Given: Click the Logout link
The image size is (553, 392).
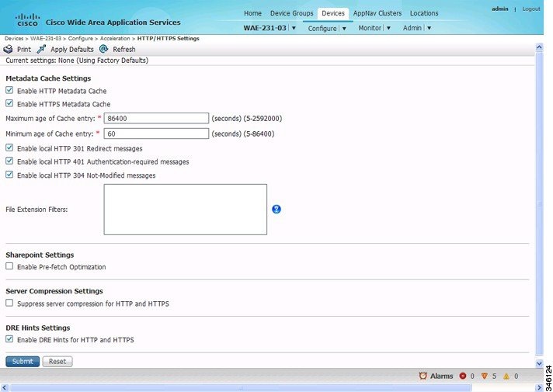Looking at the screenshot, I should pos(531,9).
